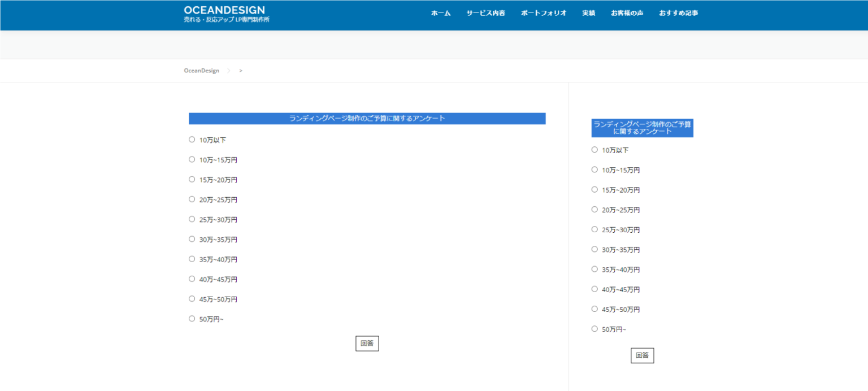Screen dimensions: 868x391
Task: Open the おすすめ記事 menu entry
Action: 679,12
